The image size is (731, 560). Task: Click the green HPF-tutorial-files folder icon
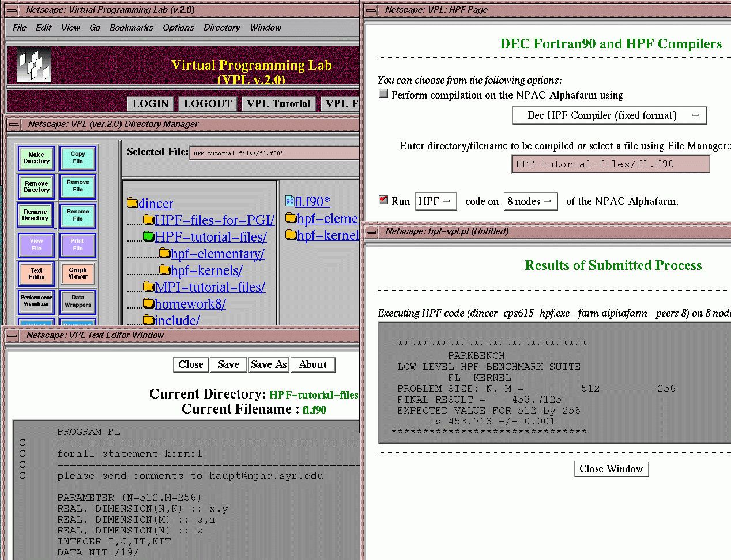click(x=149, y=236)
